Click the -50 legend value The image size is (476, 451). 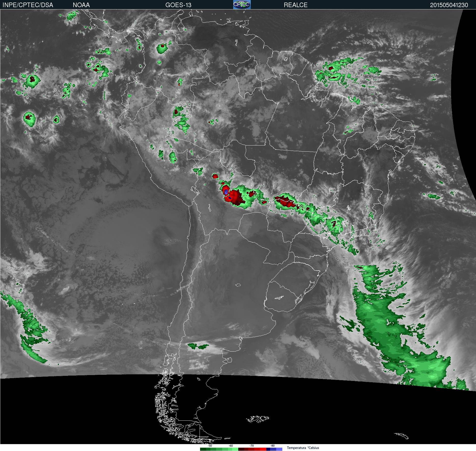210,446
